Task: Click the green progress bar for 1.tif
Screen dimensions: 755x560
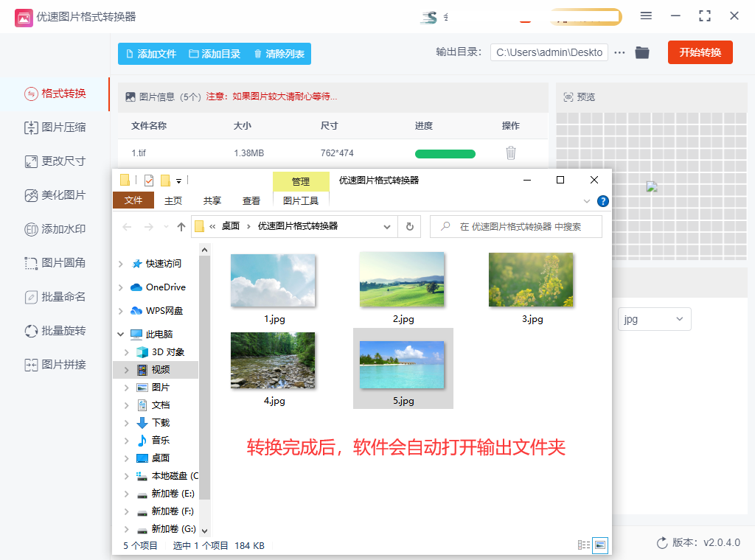Action: click(x=445, y=154)
